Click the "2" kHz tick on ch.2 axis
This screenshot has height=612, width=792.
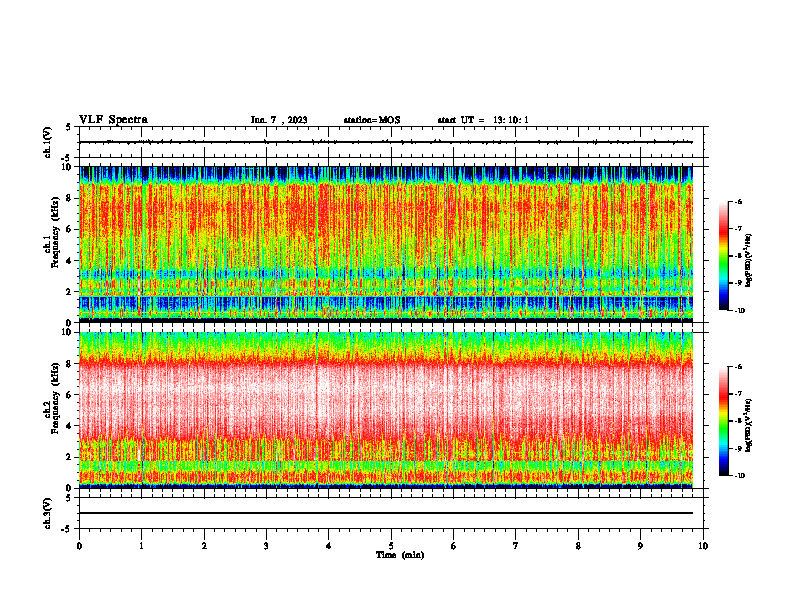click(70, 457)
